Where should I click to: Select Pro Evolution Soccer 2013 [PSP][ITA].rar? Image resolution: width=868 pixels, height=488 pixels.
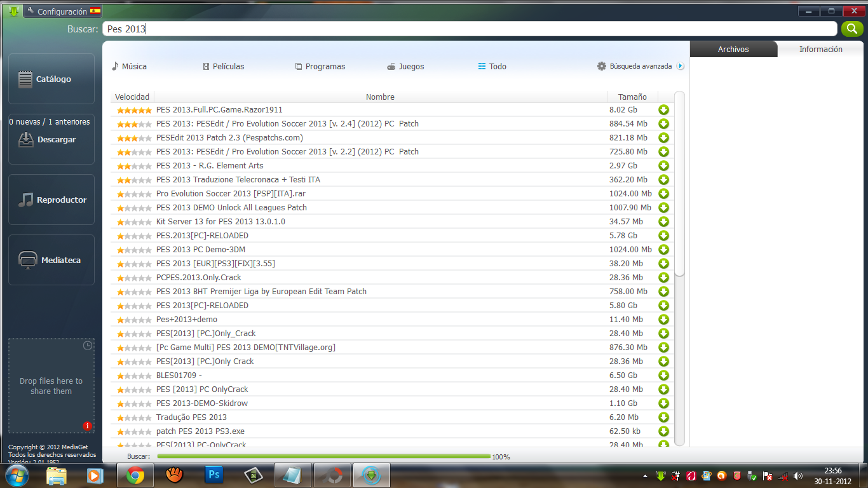[392, 194]
